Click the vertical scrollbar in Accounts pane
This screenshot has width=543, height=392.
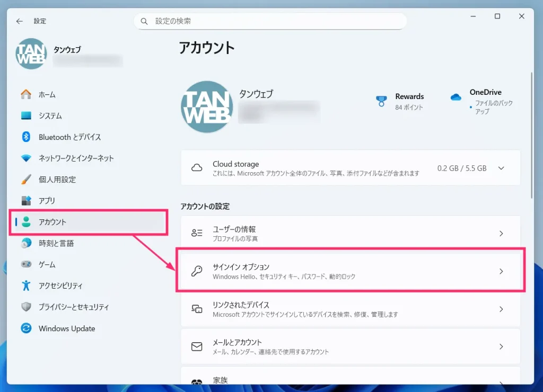tap(531, 135)
